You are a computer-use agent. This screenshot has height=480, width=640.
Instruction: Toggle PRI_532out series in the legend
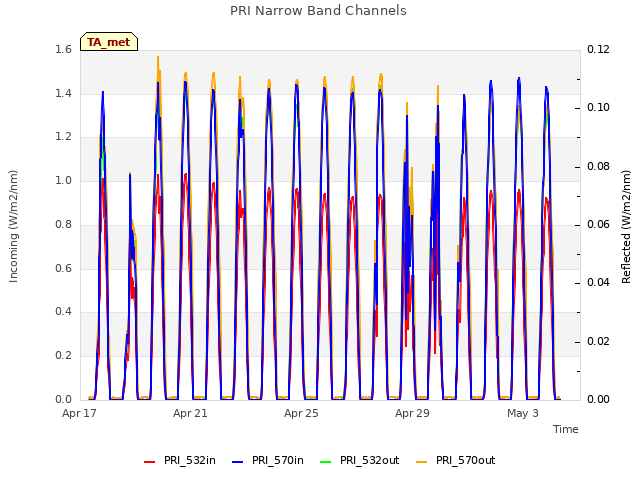(x=360, y=460)
